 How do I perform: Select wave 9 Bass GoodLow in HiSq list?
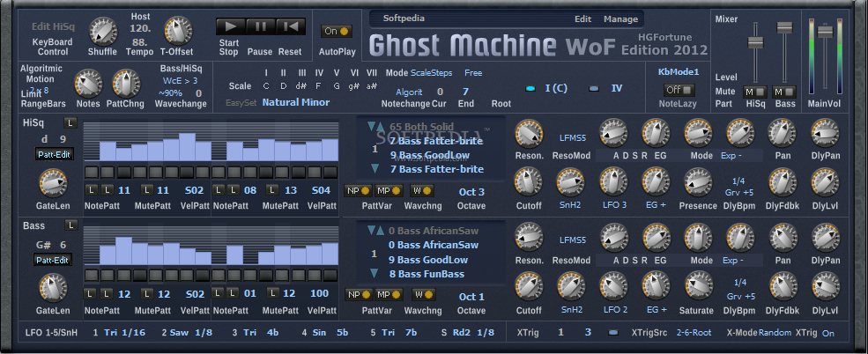click(428, 155)
